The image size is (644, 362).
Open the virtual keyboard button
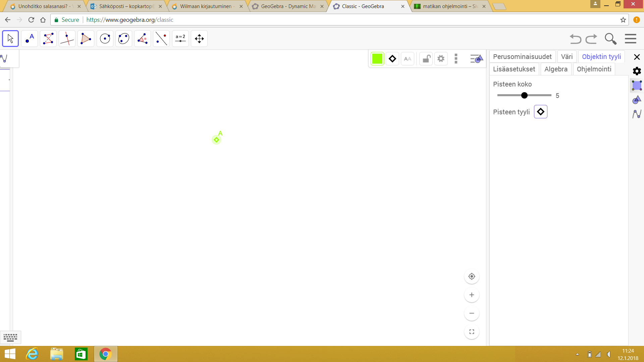pyautogui.click(x=10, y=337)
